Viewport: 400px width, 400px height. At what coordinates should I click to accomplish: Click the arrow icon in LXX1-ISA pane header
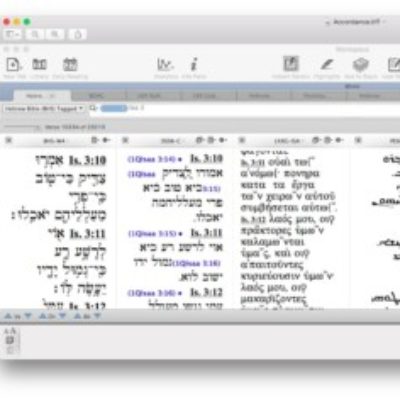pos(339,140)
